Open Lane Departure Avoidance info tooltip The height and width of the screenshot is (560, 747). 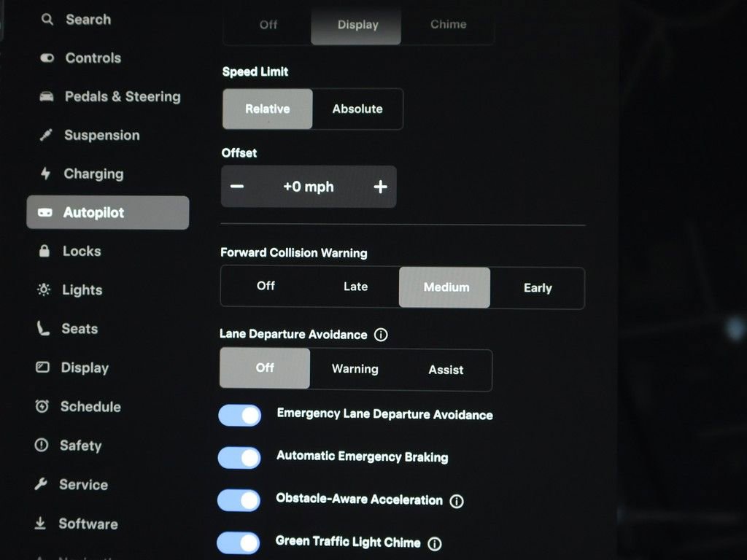point(381,335)
